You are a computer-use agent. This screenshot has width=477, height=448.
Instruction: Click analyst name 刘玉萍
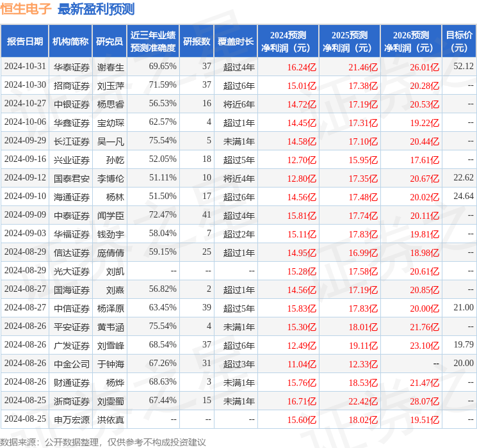(110, 86)
